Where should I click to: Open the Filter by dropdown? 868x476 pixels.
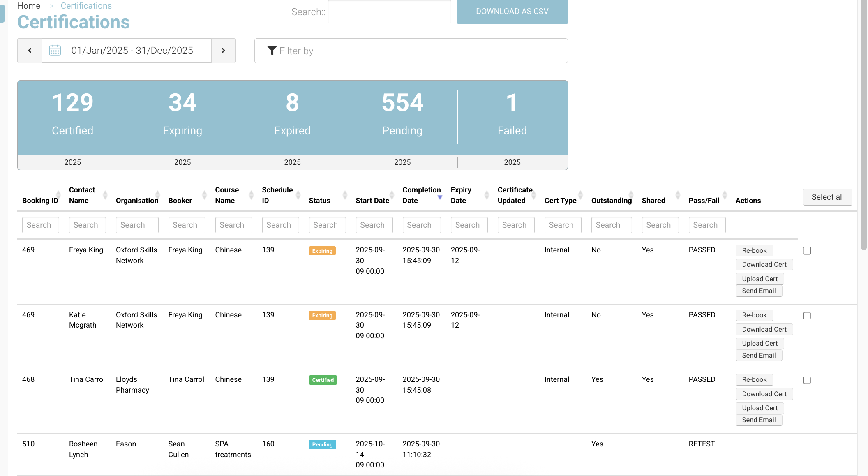[x=411, y=51]
